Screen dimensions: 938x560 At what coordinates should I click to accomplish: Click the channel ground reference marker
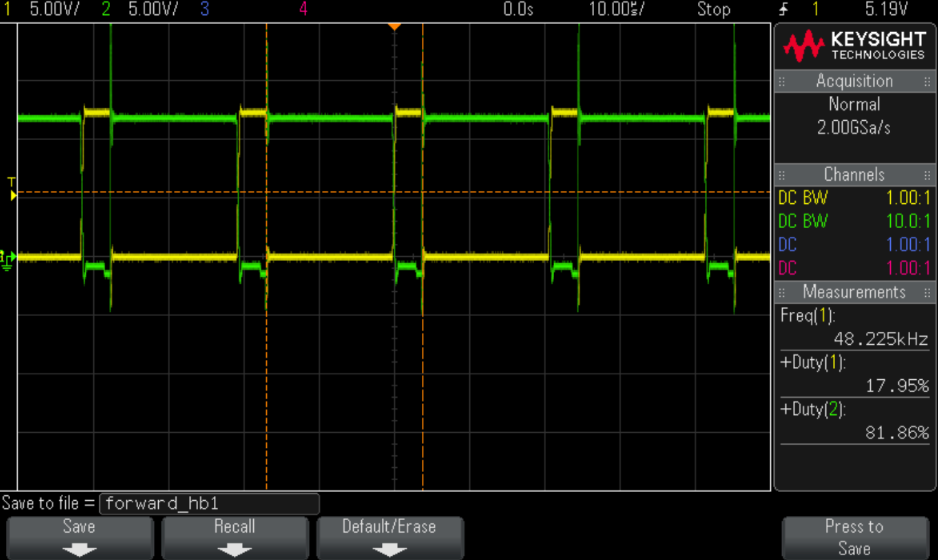click(x=9, y=258)
